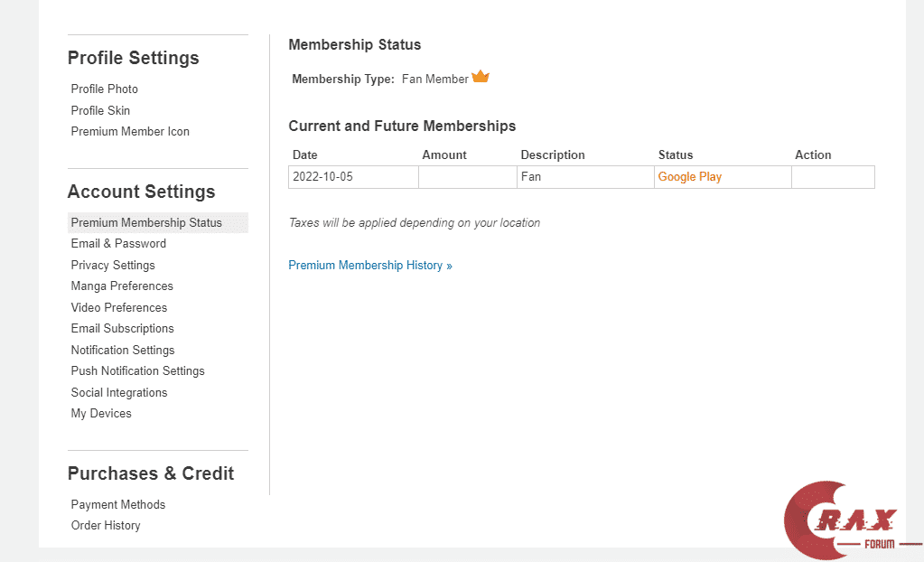Image resolution: width=924 pixels, height=562 pixels.
Task: View My Devices page
Action: click(x=101, y=414)
